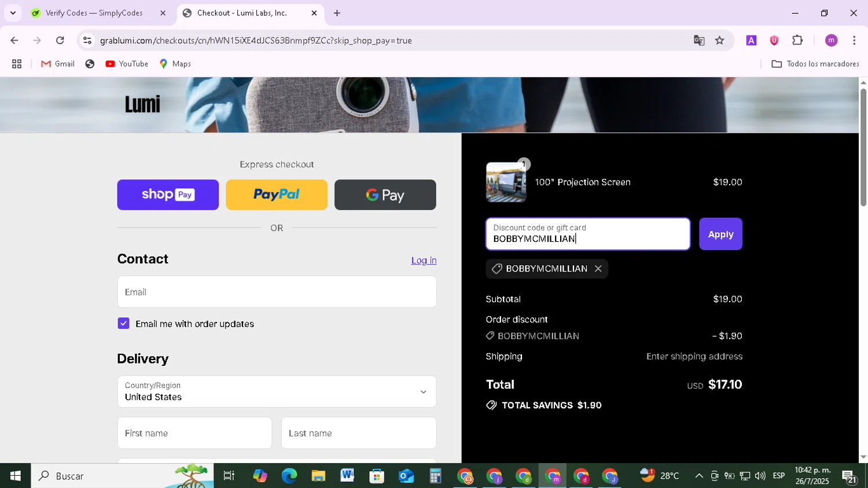Reload the current page
868x488 pixels.
coord(60,41)
